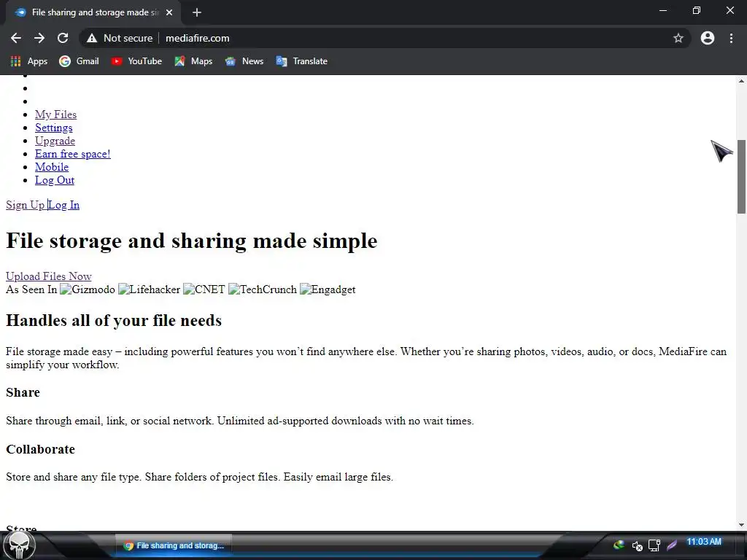This screenshot has width=747, height=560.
Task: Open the Apps bookmark grid
Action: tap(29, 61)
